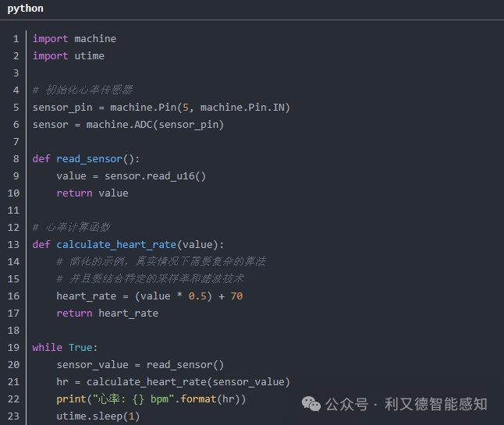
Task: Click line number 1 in gutter
Action: (x=16, y=39)
